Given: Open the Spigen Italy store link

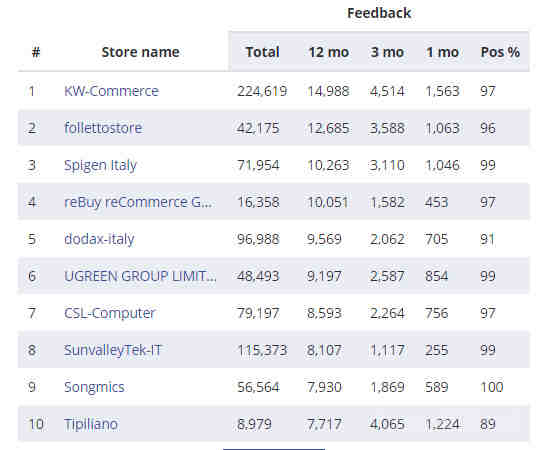Looking at the screenshot, I should (x=100, y=165).
